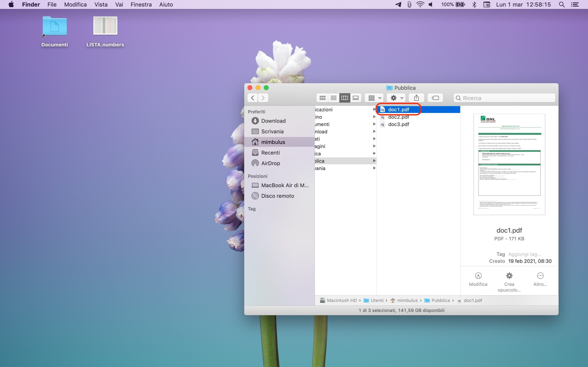Select Download in the sidebar
Image resolution: width=588 pixels, height=367 pixels.
click(x=273, y=121)
